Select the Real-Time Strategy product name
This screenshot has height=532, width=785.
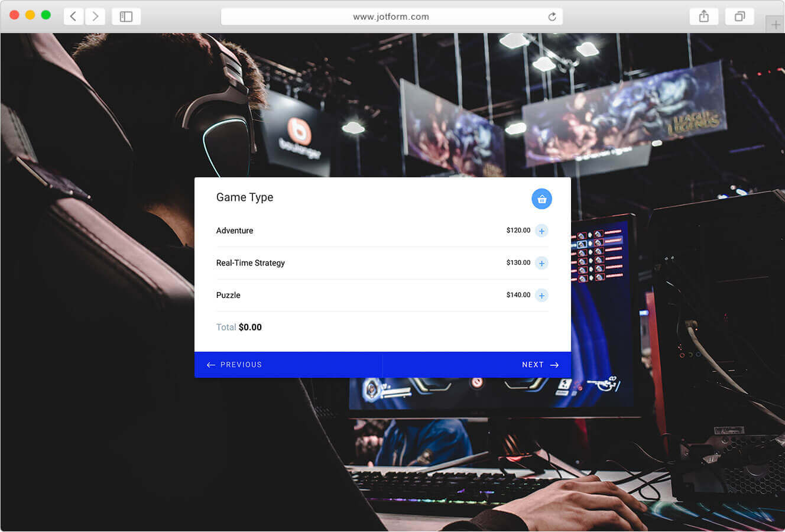(251, 263)
